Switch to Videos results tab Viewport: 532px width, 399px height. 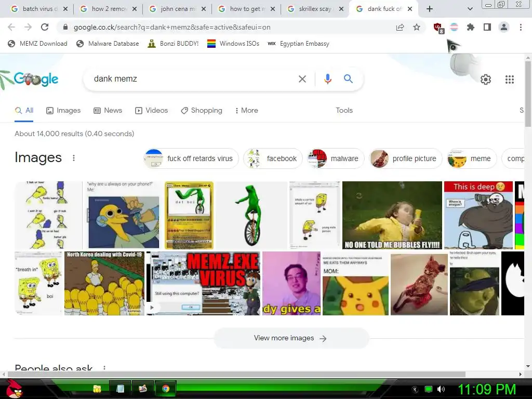[x=151, y=111]
